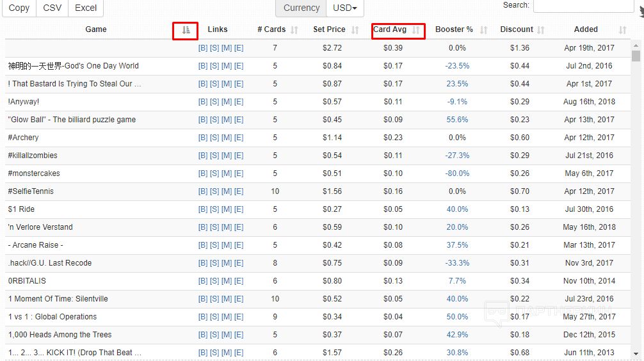
Task: Click the Links column header
Action: pos(217,29)
